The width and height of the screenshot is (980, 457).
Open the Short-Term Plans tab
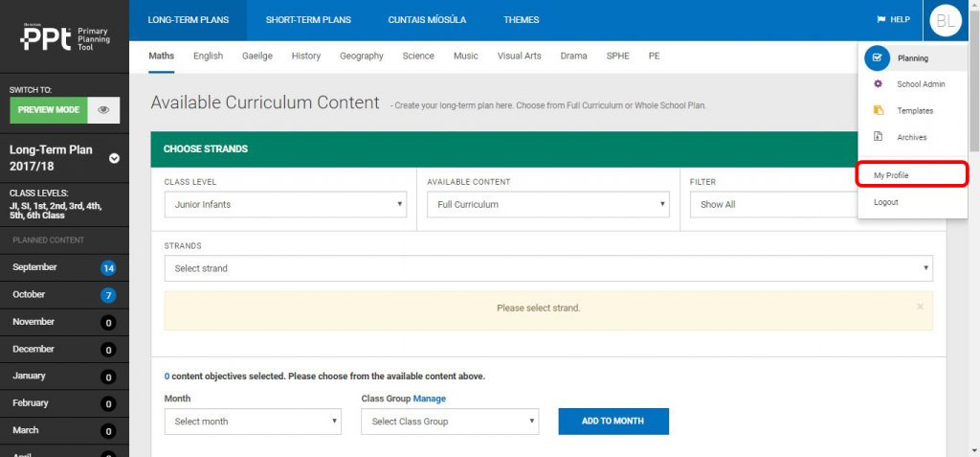(x=308, y=20)
